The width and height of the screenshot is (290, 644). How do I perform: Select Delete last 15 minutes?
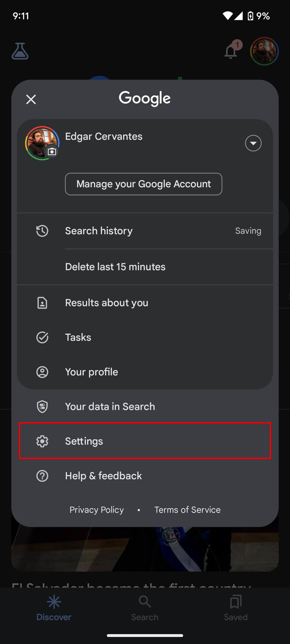(x=115, y=267)
